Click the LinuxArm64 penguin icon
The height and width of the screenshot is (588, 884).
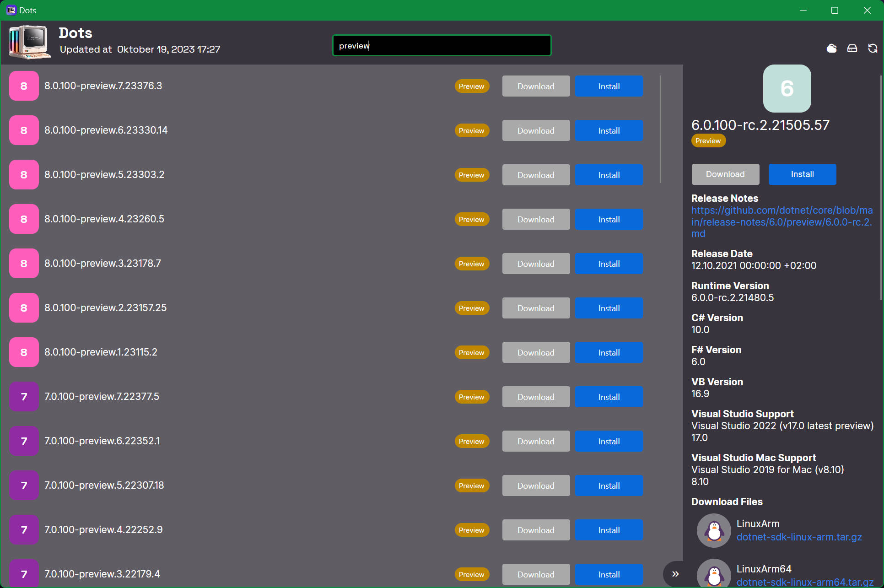click(714, 575)
